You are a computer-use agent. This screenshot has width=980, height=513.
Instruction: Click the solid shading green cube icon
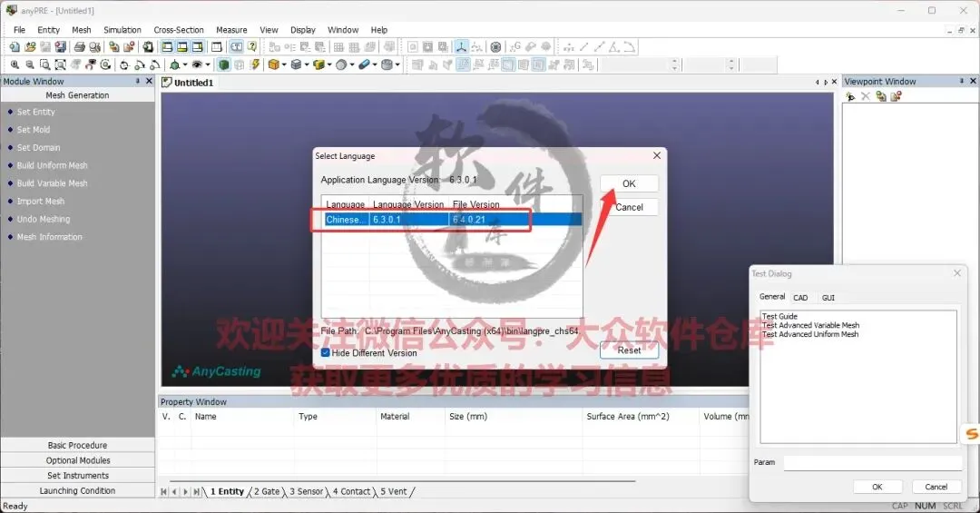pyautogui.click(x=224, y=64)
